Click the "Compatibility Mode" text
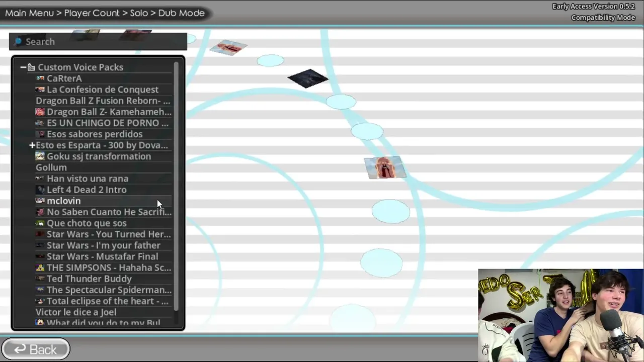 click(x=603, y=18)
